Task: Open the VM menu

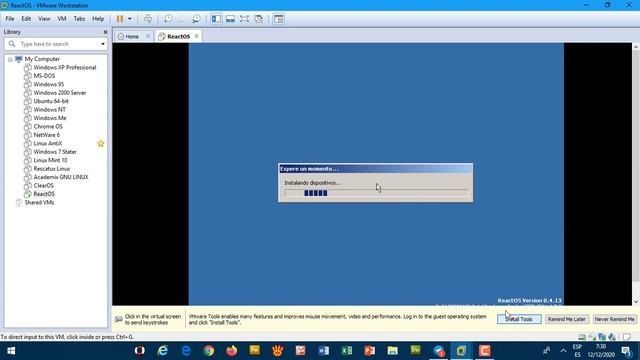Action: tap(62, 19)
